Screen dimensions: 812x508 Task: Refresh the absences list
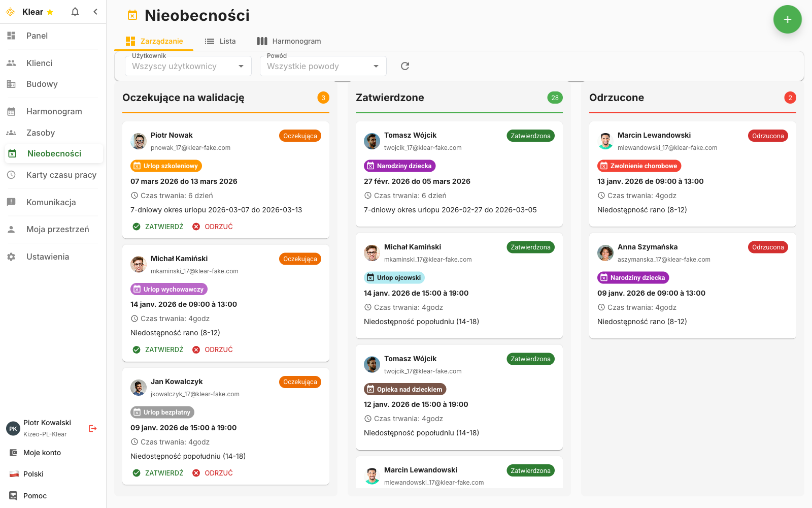pos(405,66)
